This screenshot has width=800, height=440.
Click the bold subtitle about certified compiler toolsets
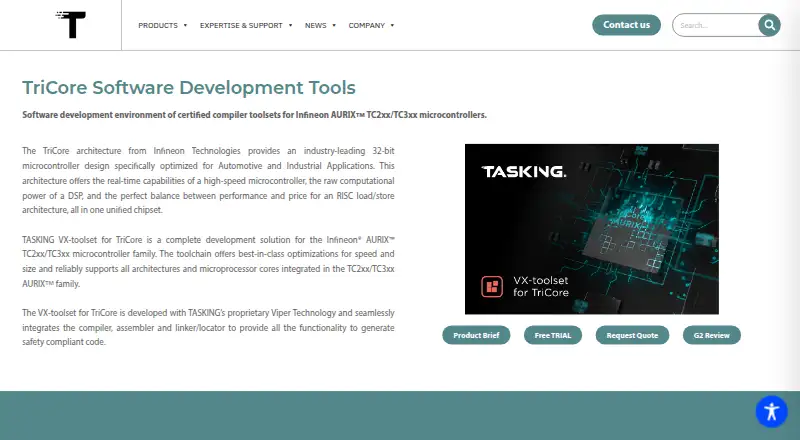point(254,115)
